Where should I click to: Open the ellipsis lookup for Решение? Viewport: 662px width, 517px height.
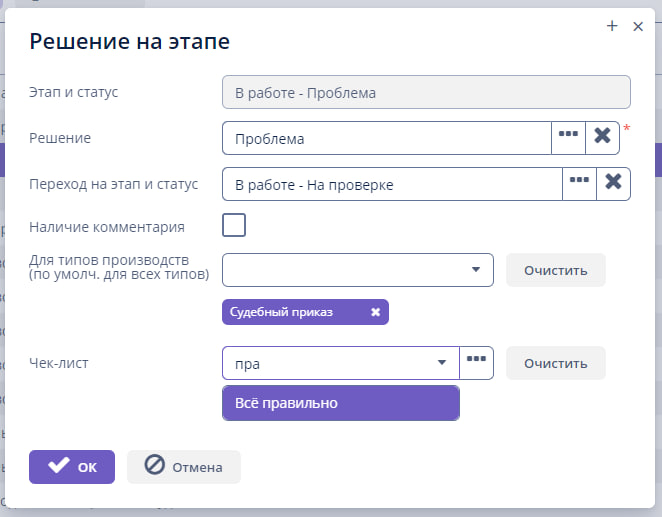pos(568,137)
